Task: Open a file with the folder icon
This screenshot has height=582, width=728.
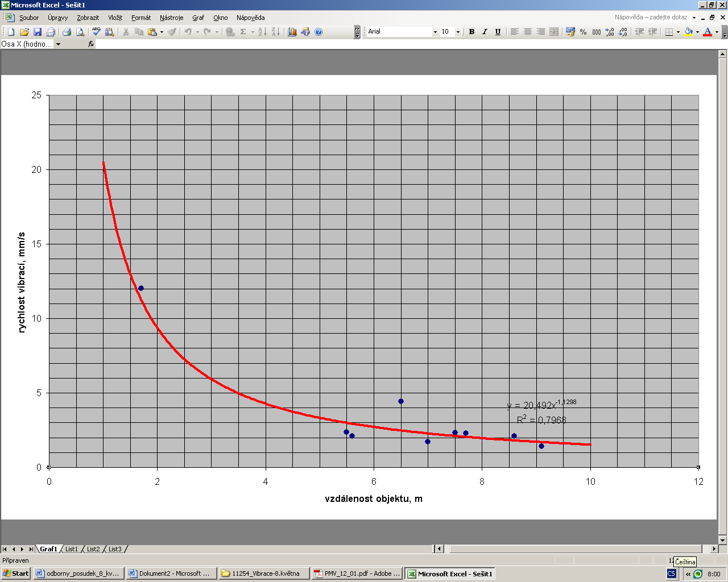Action: click(24, 32)
